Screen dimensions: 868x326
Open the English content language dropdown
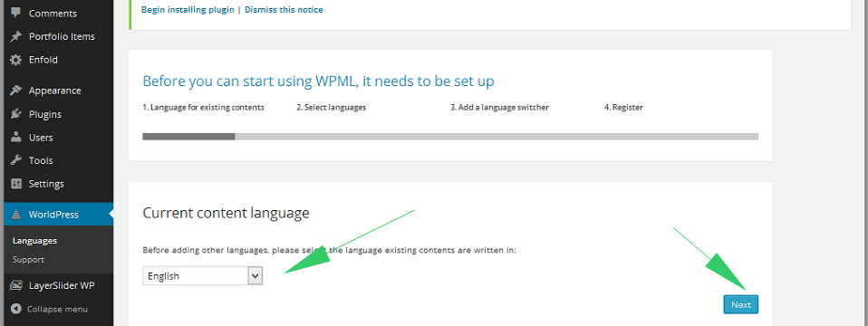(x=203, y=275)
